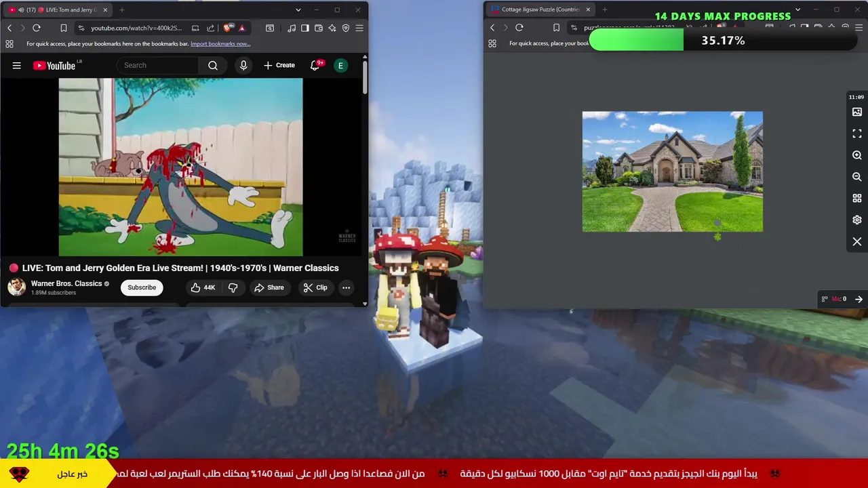Start voice search with microphone icon
The height and width of the screenshot is (488, 868).
tap(243, 65)
